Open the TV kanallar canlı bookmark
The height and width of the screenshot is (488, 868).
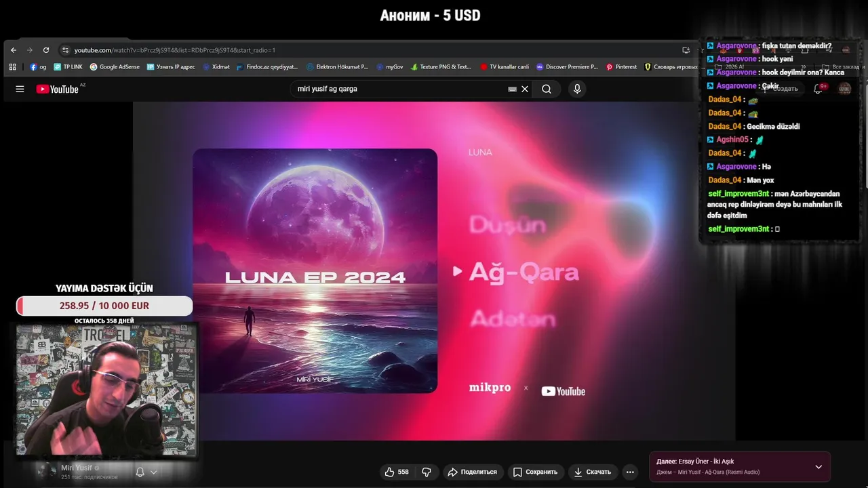[x=505, y=67]
